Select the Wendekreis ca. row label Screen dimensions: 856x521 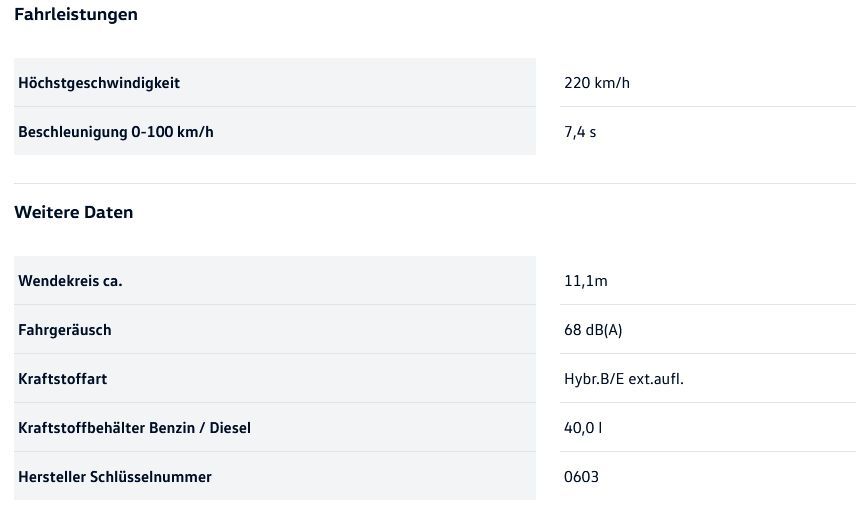70,281
